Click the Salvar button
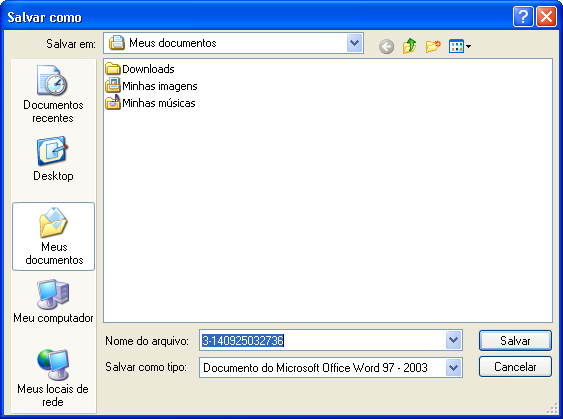 click(x=515, y=340)
